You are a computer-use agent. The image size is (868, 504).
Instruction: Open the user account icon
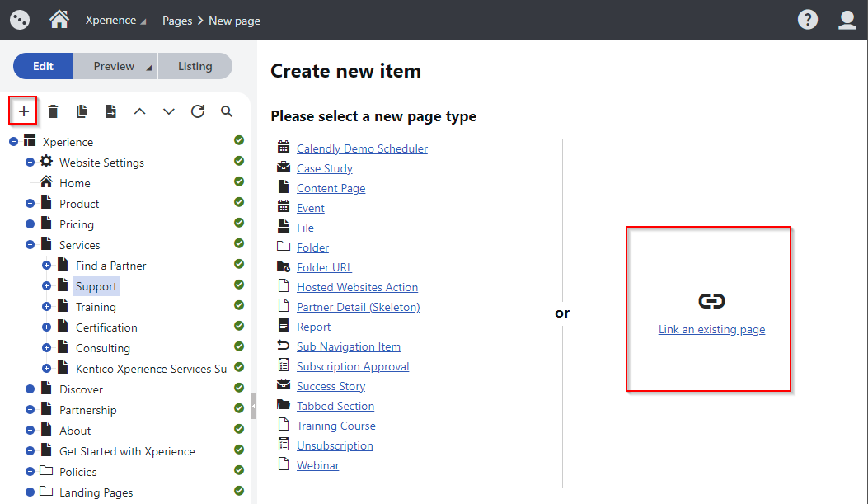847,20
